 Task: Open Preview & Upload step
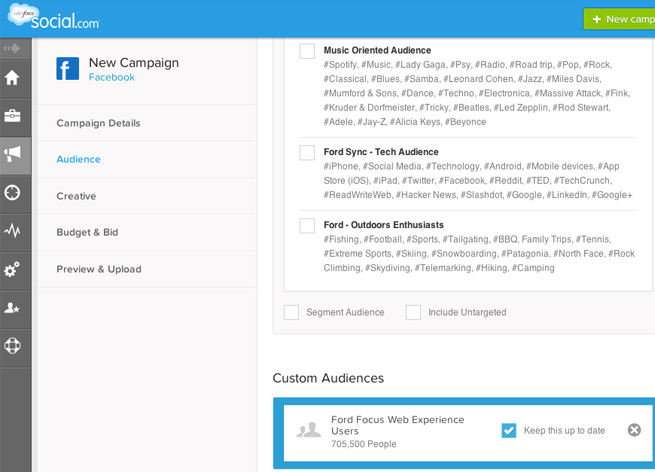[x=147, y=269]
